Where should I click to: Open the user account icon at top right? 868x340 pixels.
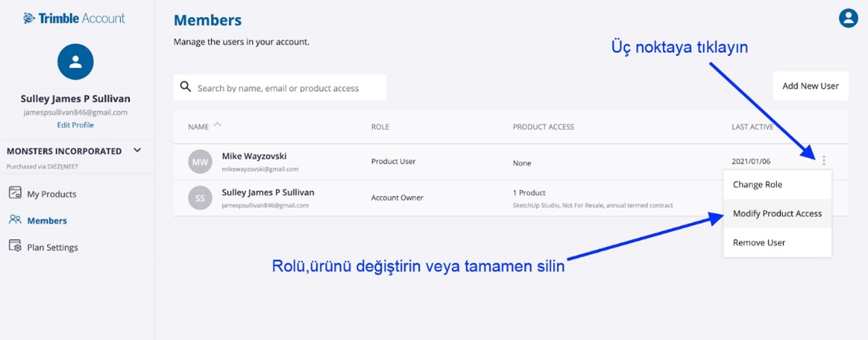[x=848, y=18]
